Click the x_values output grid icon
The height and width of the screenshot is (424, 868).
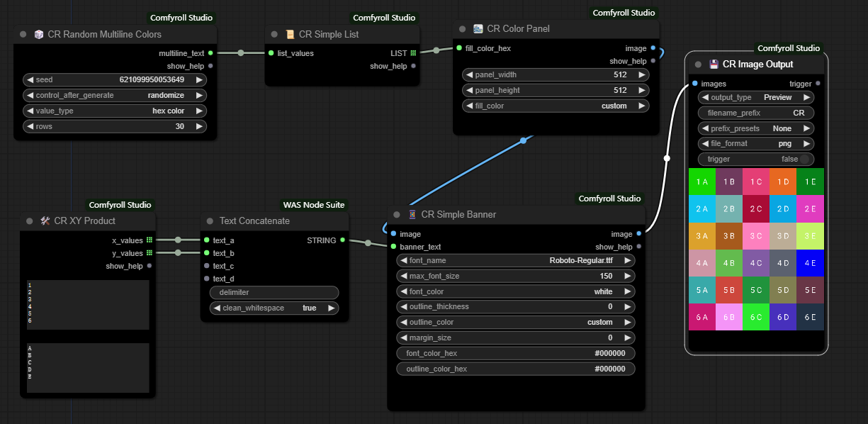(x=150, y=240)
